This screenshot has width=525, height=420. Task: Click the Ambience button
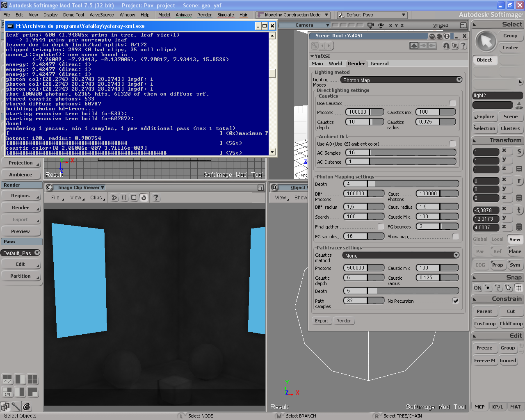pyautogui.click(x=21, y=175)
